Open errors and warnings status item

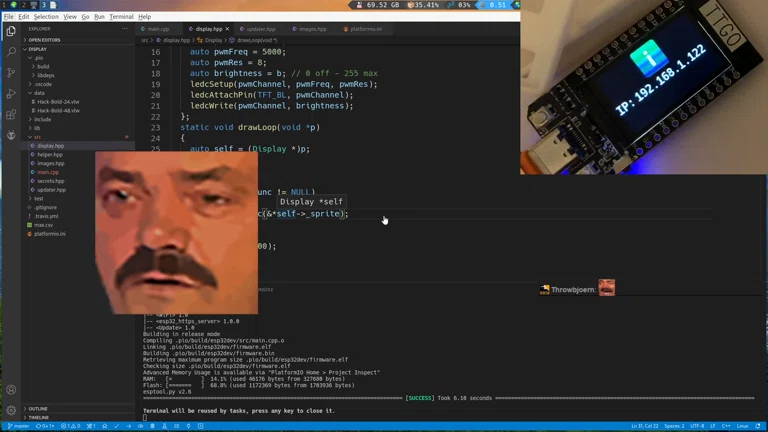click(71, 426)
